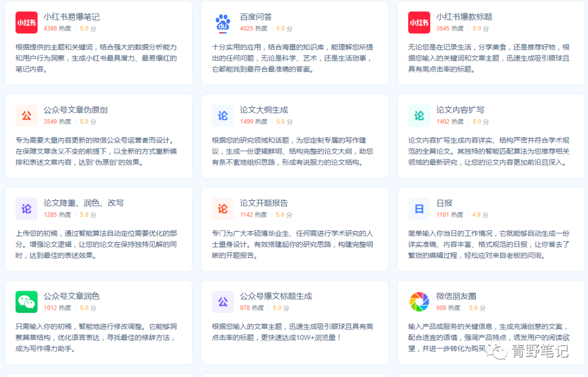Viewport: 588px width, 377px height.
Task: Open the 公众号爆文标题生成 title
Action: [275, 296]
